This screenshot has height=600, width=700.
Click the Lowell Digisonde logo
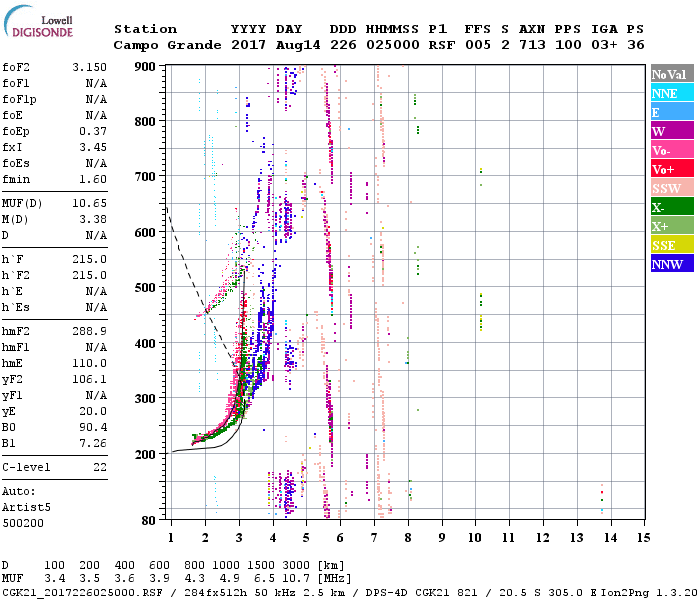click(38, 21)
